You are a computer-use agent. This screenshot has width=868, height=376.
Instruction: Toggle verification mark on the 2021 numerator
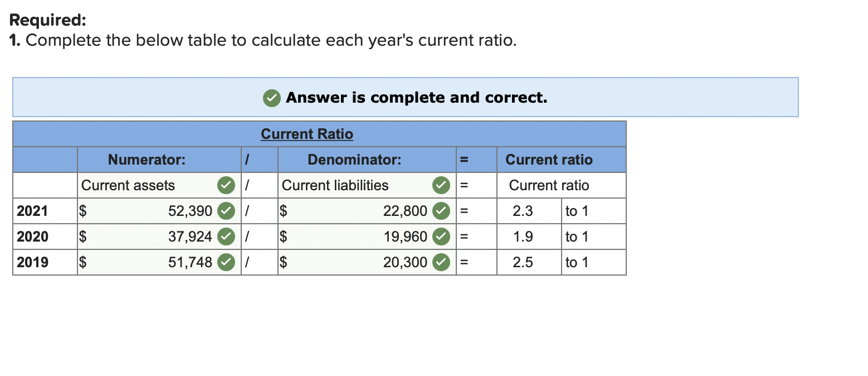226,211
